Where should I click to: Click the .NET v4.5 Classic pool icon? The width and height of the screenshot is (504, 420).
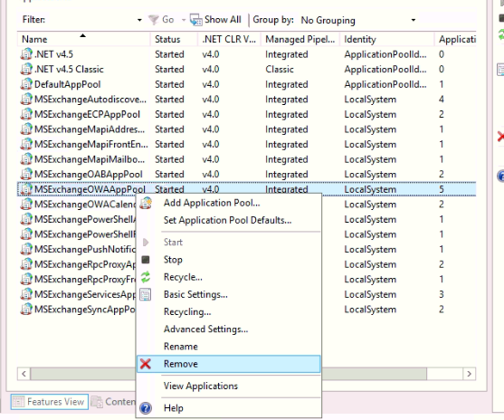coord(26,69)
